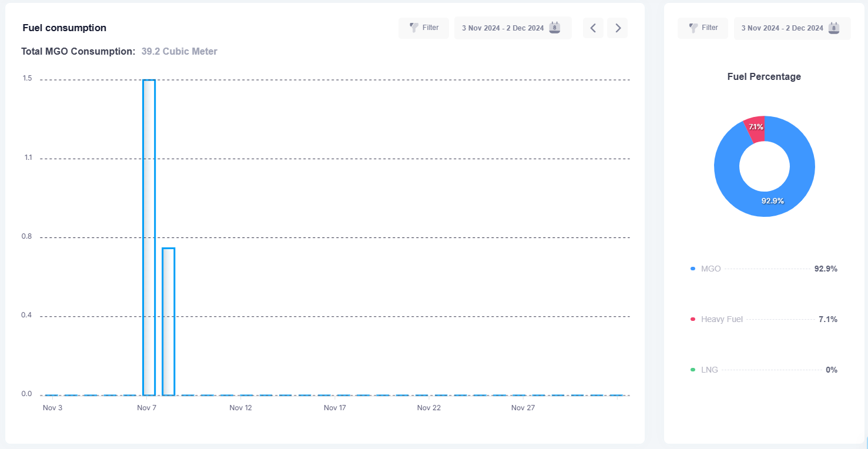
Task: Open the Fuel Percentage date range picker
Action: pos(782,28)
